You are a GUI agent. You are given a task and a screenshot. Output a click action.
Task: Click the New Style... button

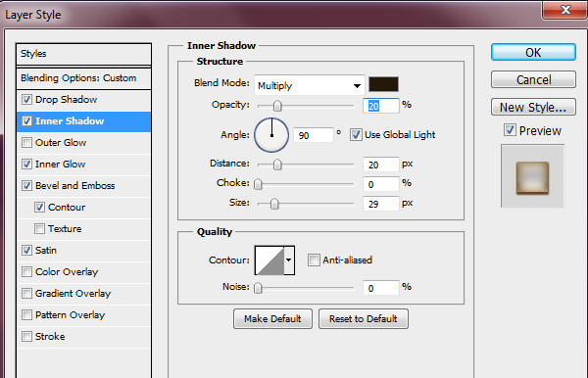click(x=533, y=107)
